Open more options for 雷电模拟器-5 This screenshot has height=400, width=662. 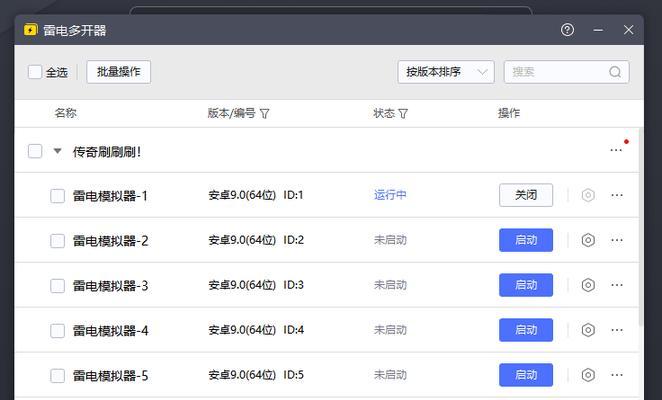point(617,375)
